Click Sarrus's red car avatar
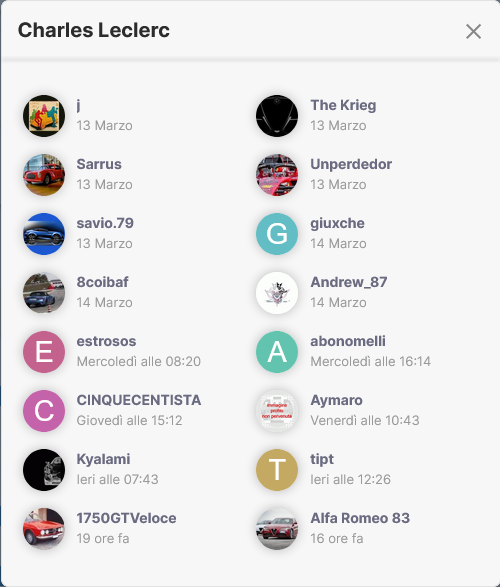Screen dimensions: 500x587 point(44,175)
